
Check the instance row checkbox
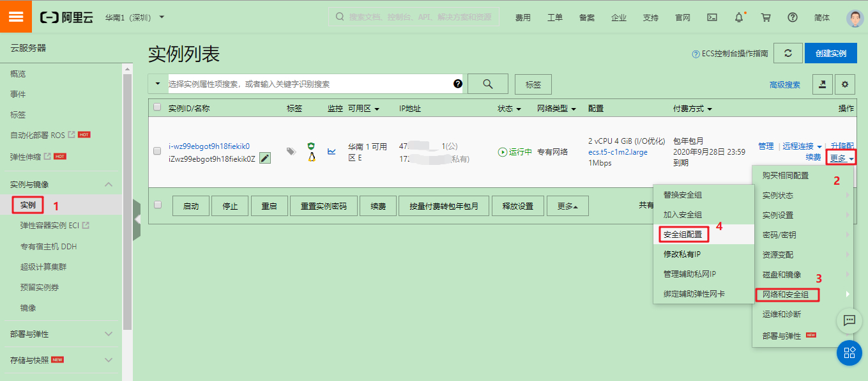click(x=157, y=152)
